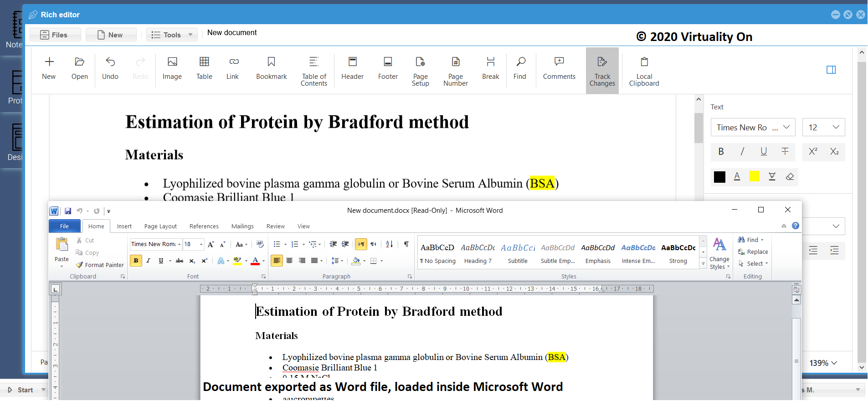Insert a Table in Rich editor
The image size is (868, 401).
click(x=204, y=69)
